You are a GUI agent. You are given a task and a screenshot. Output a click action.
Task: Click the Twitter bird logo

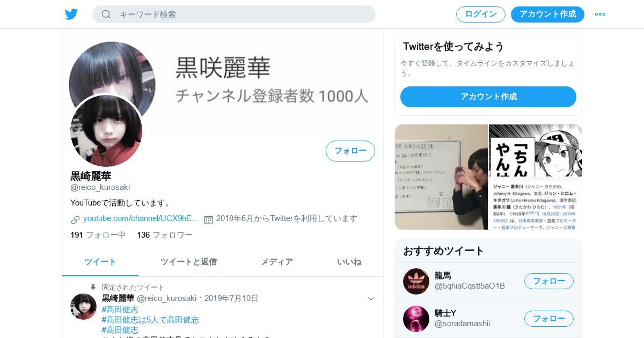[x=71, y=14]
